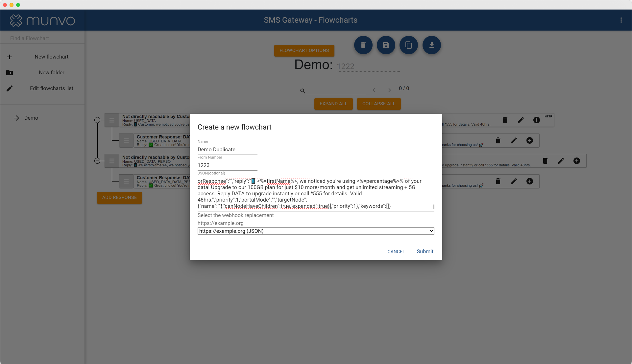Edit the last Customer Response node
The width and height of the screenshot is (632, 364).
pos(514,181)
